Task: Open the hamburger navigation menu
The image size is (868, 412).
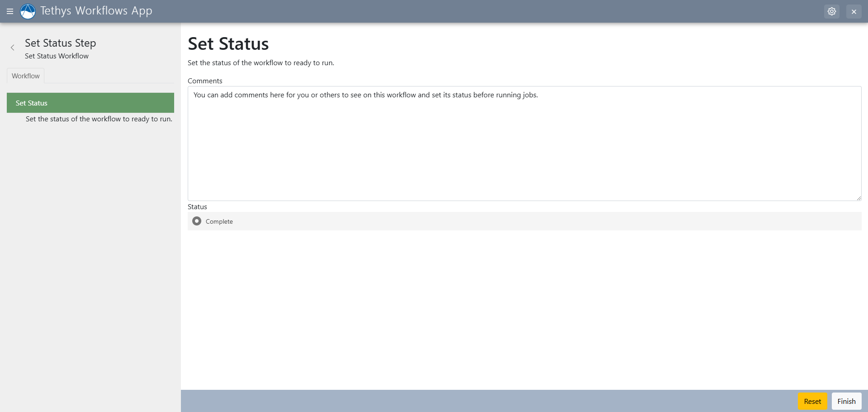Action: click(9, 11)
